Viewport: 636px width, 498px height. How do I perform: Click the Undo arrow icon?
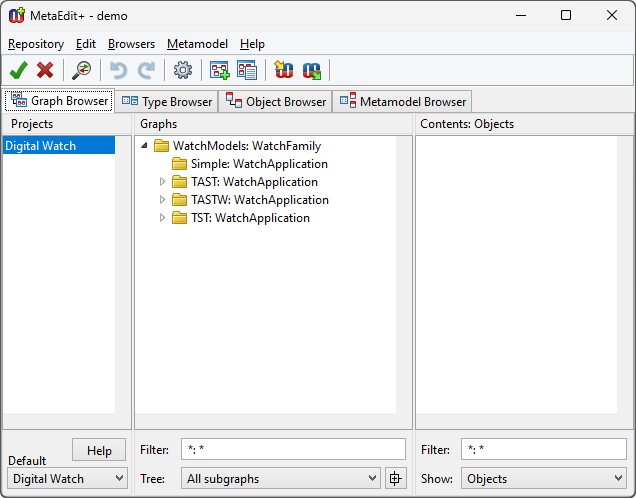pyautogui.click(x=118, y=70)
